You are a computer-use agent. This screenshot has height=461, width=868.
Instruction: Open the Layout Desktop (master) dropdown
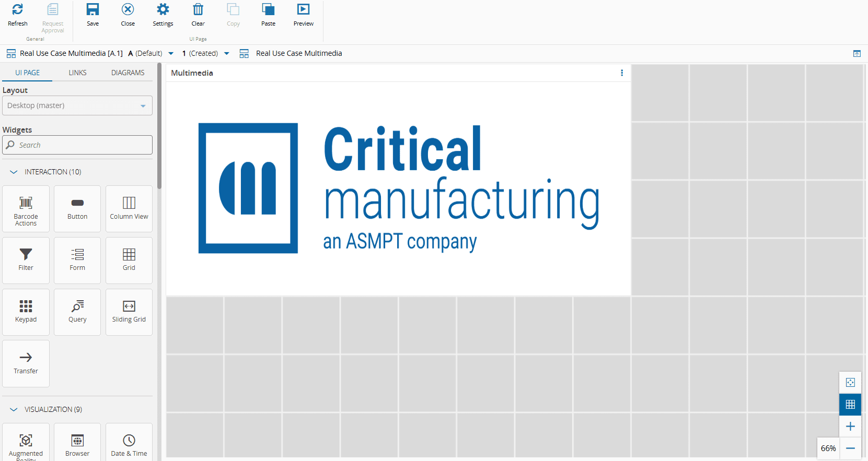click(77, 105)
